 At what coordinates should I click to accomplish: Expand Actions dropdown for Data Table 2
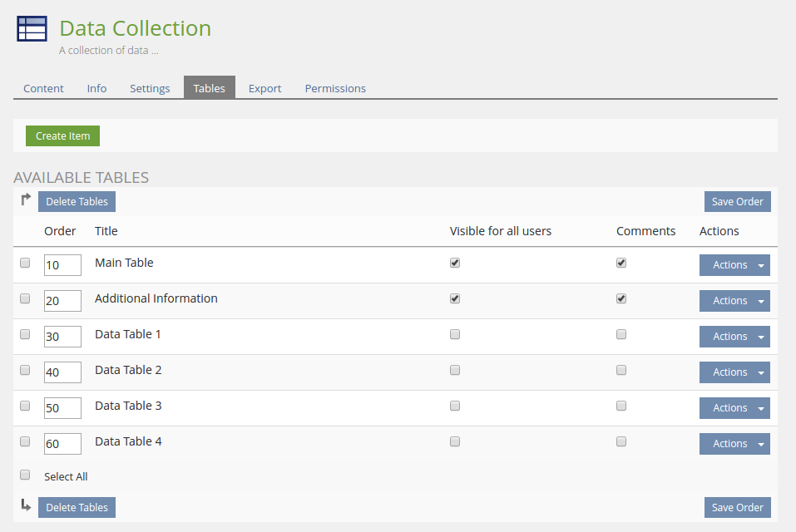click(734, 372)
